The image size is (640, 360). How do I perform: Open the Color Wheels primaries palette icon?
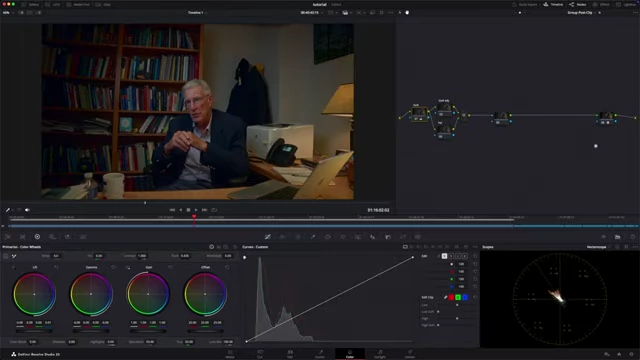click(37, 237)
